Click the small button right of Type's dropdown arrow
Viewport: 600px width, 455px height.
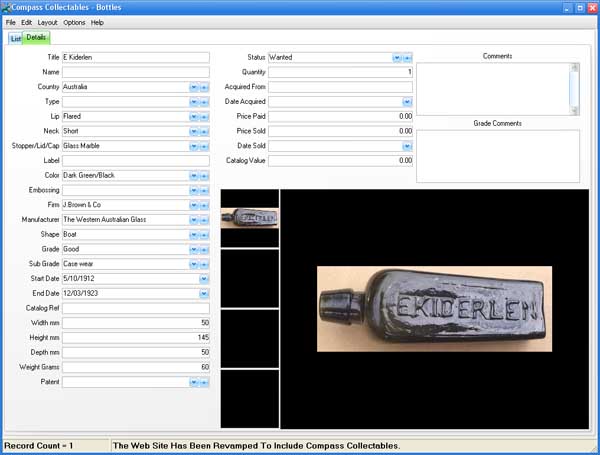[204, 102]
